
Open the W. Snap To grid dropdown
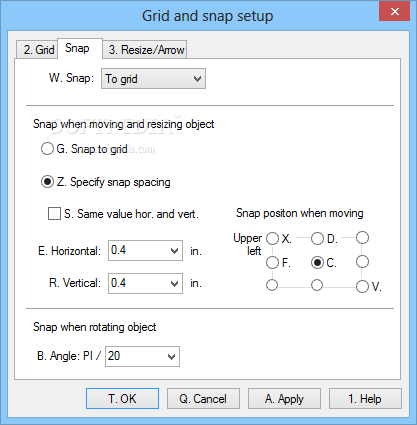tap(153, 79)
